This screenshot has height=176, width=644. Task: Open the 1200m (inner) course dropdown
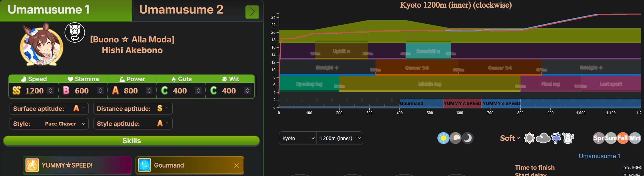tap(340, 138)
